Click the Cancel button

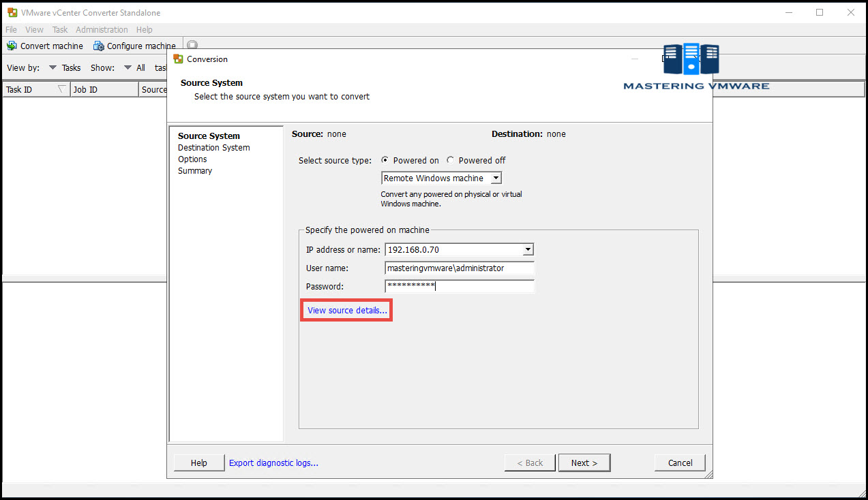[680, 463]
